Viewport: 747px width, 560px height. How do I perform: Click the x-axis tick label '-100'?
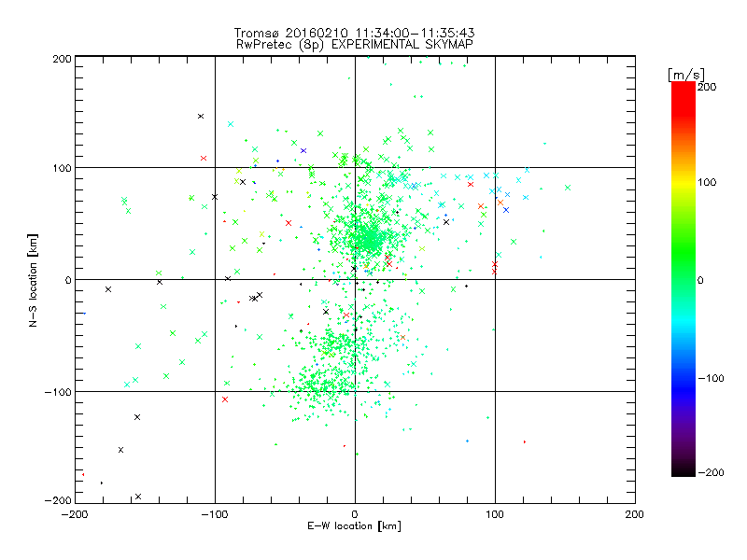(x=215, y=514)
